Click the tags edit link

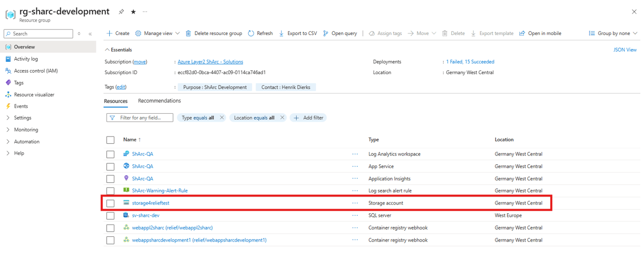[121, 87]
